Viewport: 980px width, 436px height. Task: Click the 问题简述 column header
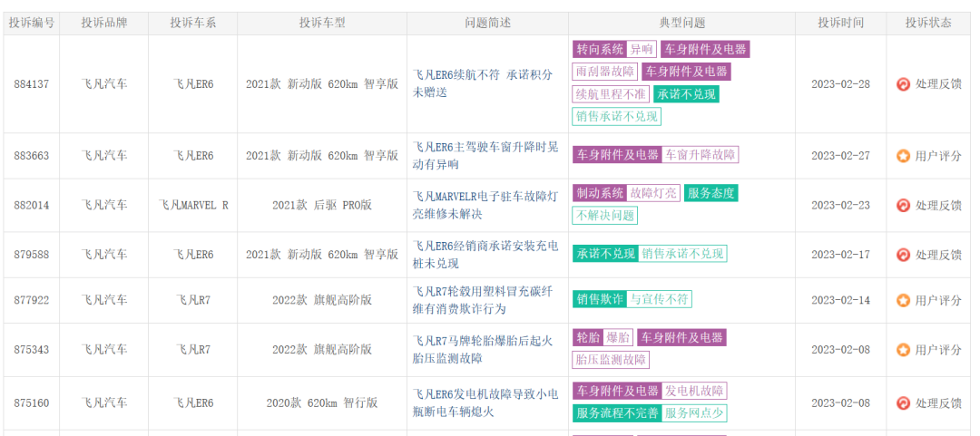click(x=487, y=23)
